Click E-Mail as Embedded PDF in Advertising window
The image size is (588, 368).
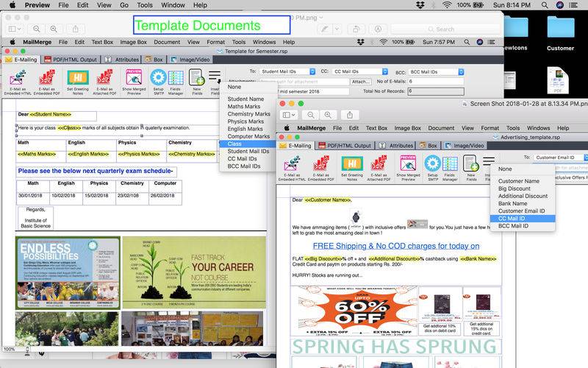321,169
